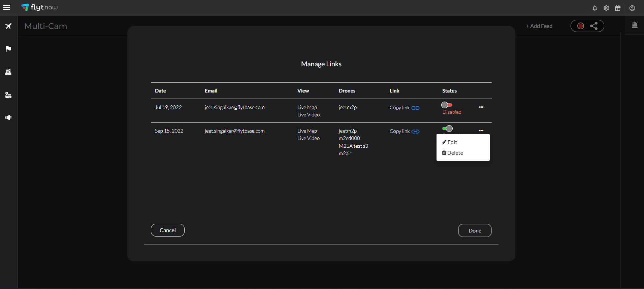The height and width of the screenshot is (289, 644).
Task: Click the share icon next to record
Action: pyautogui.click(x=594, y=26)
